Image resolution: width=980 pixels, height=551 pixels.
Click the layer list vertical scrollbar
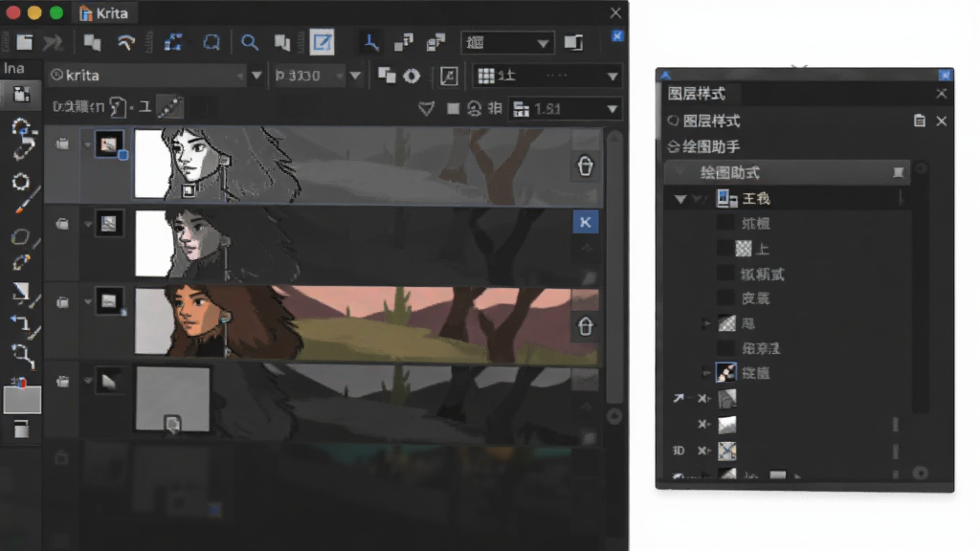pos(614,269)
